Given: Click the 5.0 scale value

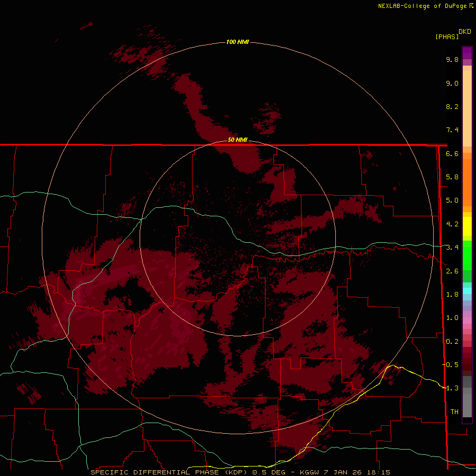Looking at the screenshot, I should point(452,200).
